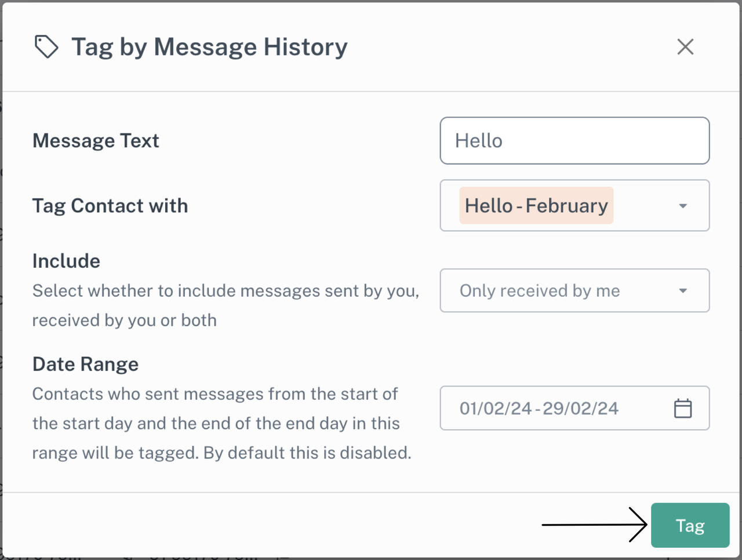Click the Tag Contact with label
742x560 pixels.
pyautogui.click(x=110, y=206)
